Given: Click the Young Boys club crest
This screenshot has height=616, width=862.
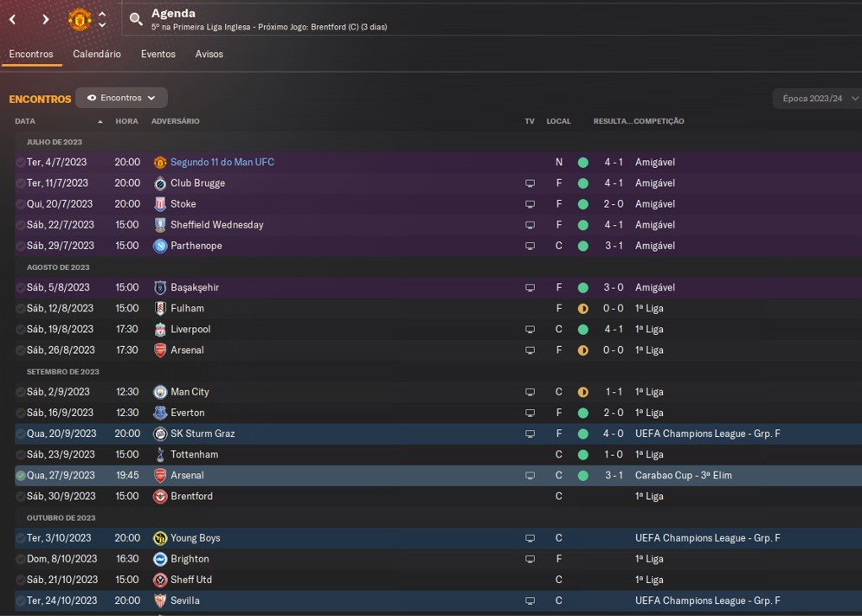Looking at the screenshot, I should [x=160, y=538].
